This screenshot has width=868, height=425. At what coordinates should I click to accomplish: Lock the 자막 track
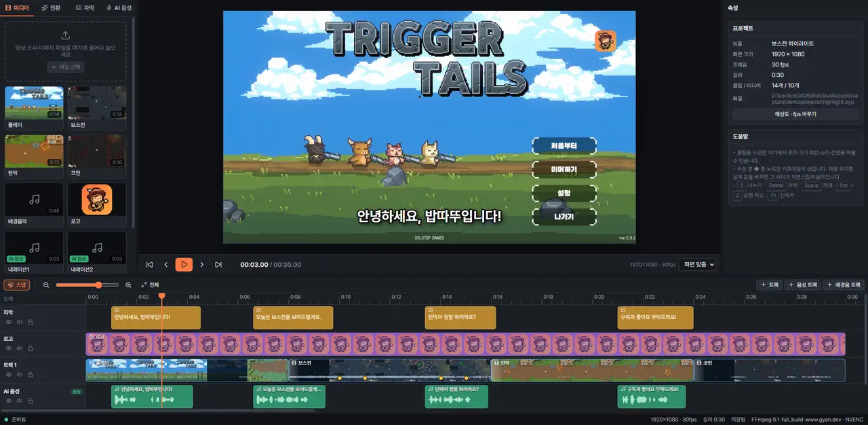pyautogui.click(x=31, y=322)
